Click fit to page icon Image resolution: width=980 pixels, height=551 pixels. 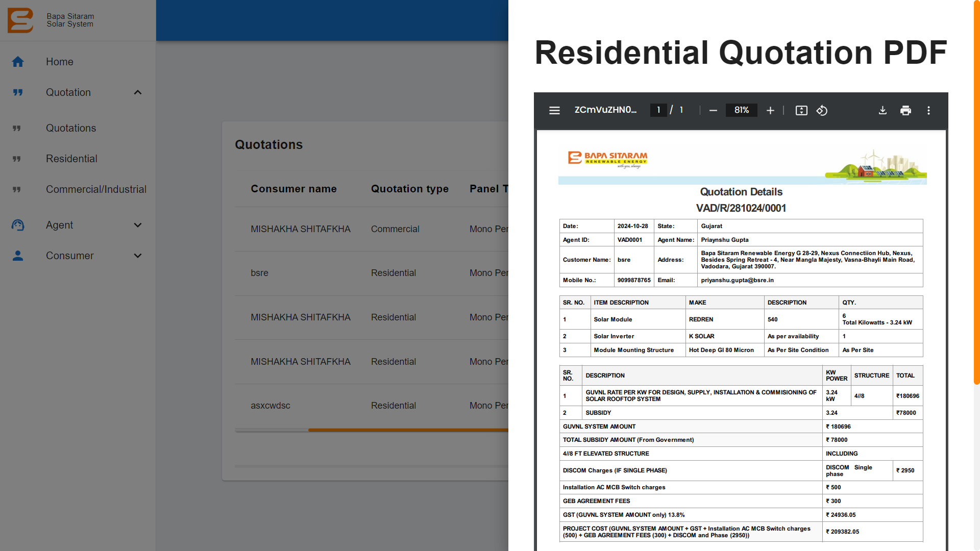pyautogui.click(x=801, y=110)
